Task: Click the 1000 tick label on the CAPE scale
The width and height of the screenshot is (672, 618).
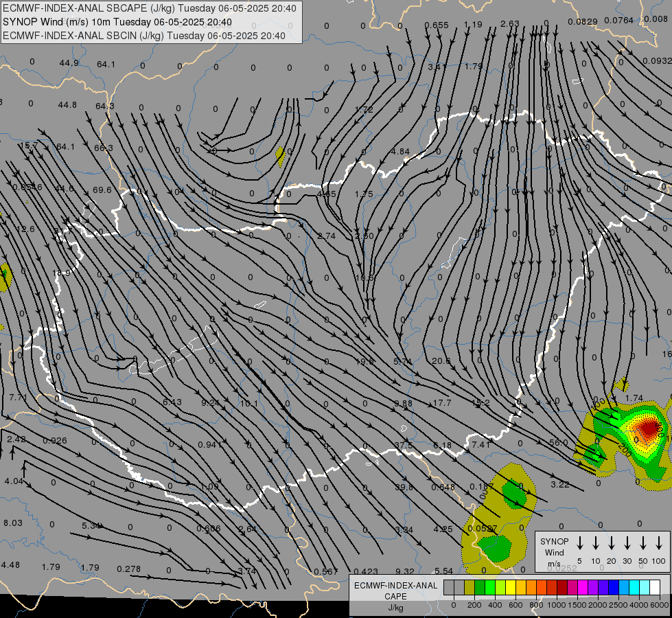Action: coord(557,605)
